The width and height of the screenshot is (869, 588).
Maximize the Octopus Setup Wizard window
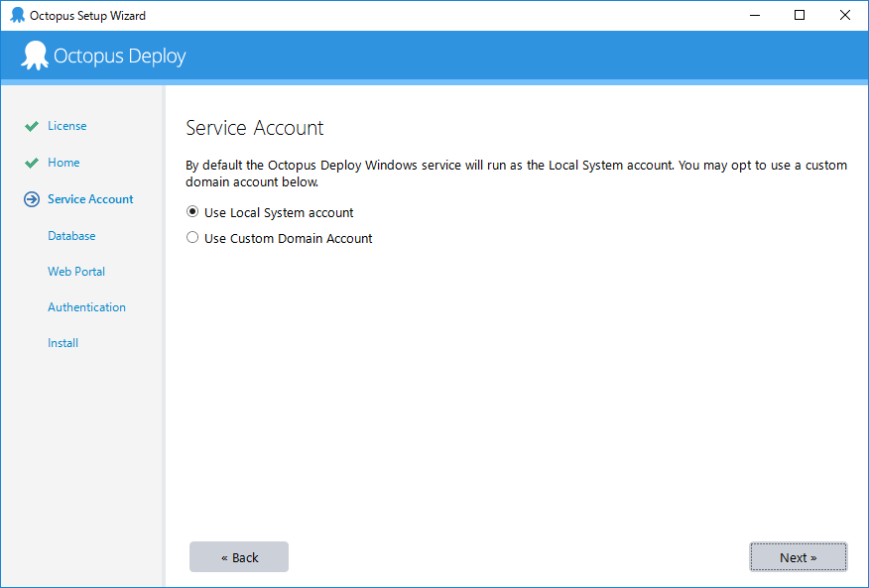pos(800,15)
